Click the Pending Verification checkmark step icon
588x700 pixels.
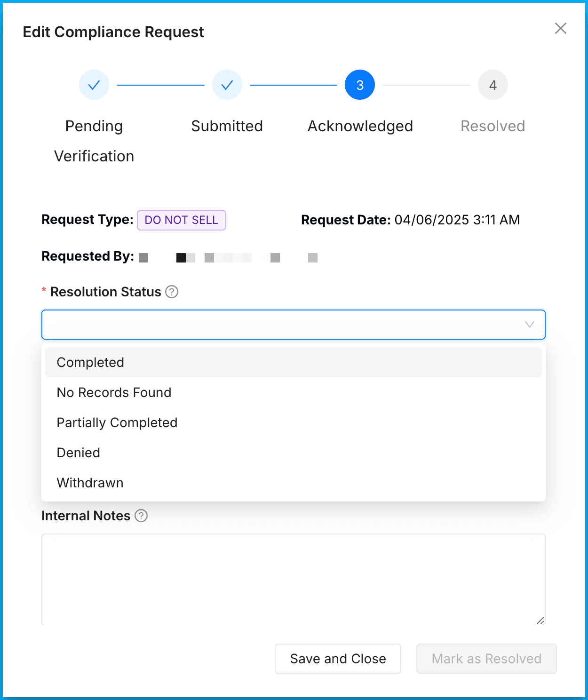click(x=94, y=85)
